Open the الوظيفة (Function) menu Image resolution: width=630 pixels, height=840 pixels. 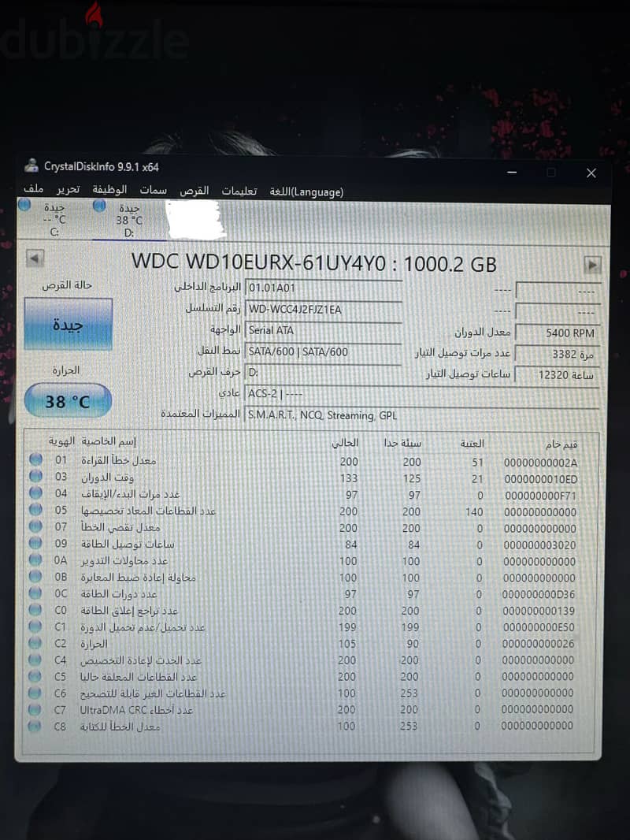(x=109, y=189)
